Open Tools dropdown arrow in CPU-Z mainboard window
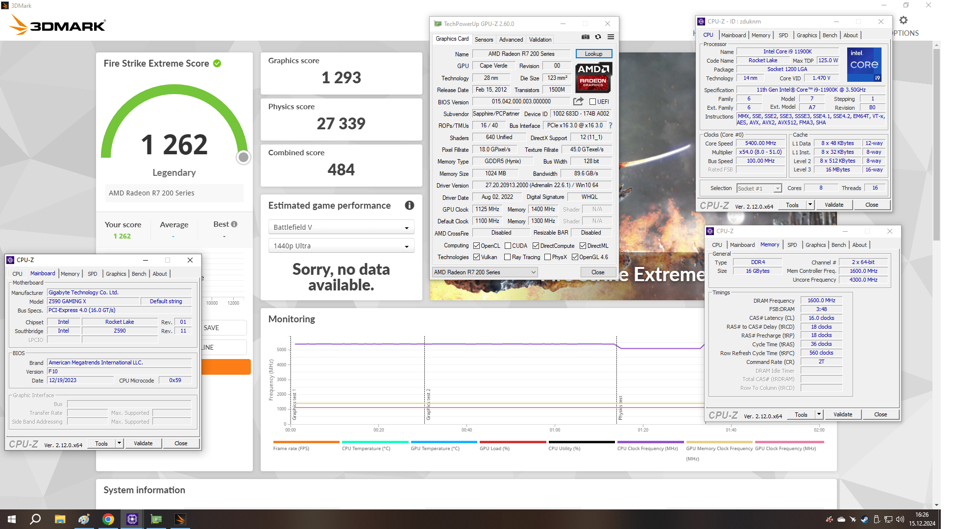The width and height of the screenshot is (980, 529). click(x=119, y=443)
